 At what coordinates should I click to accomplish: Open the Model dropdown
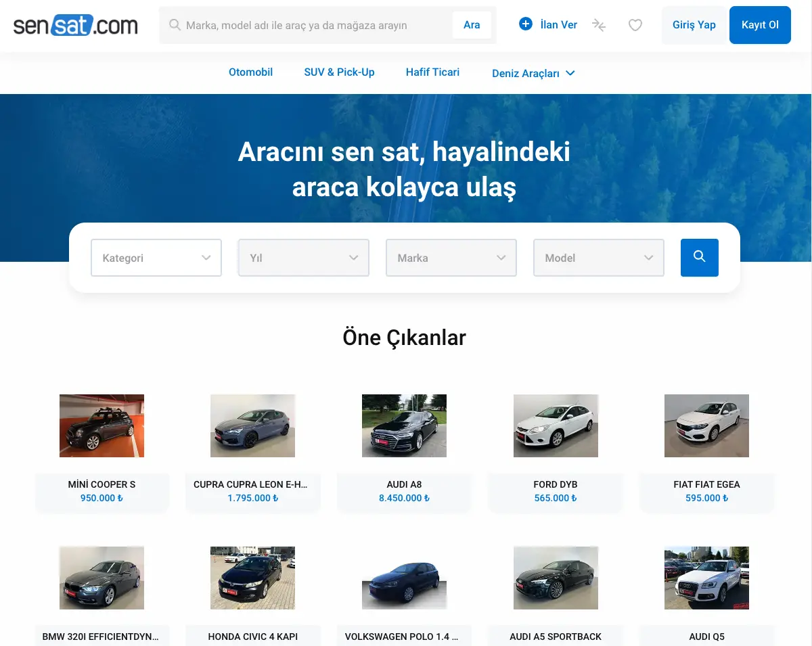coord(599,258)
